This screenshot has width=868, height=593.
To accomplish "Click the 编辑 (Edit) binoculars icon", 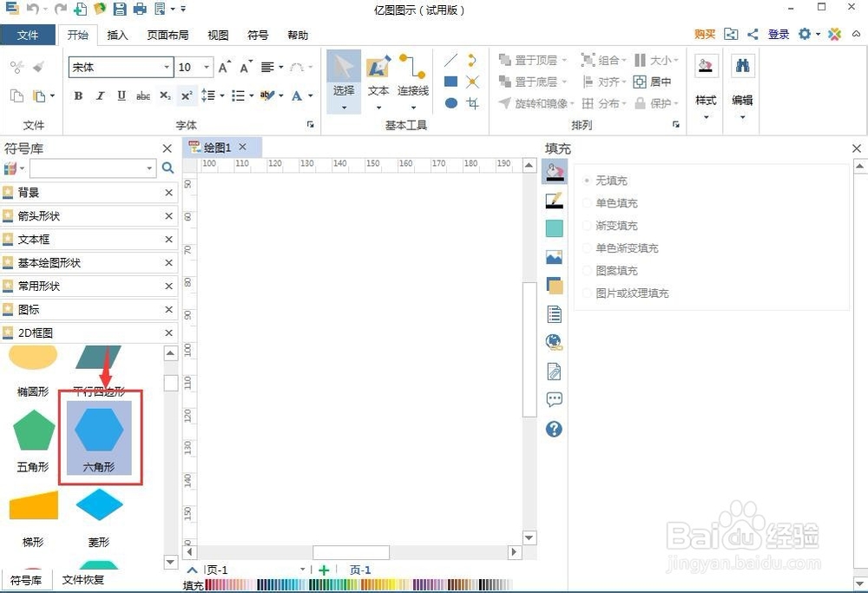I will click(x=742, y=65).
